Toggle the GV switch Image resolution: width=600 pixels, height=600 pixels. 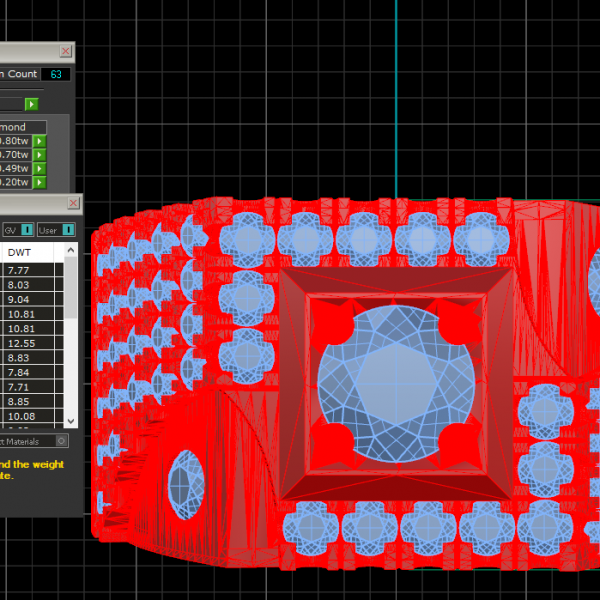(27, 230)
